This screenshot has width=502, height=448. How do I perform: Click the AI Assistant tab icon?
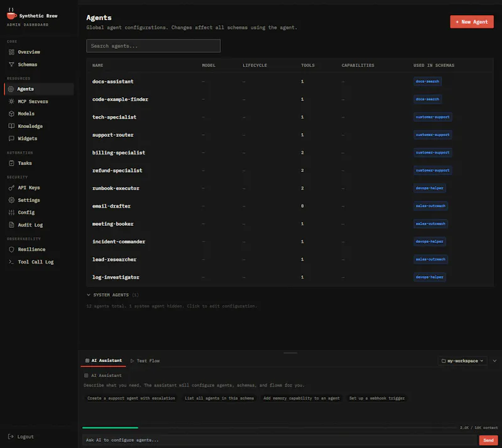(x=87, y=361)
